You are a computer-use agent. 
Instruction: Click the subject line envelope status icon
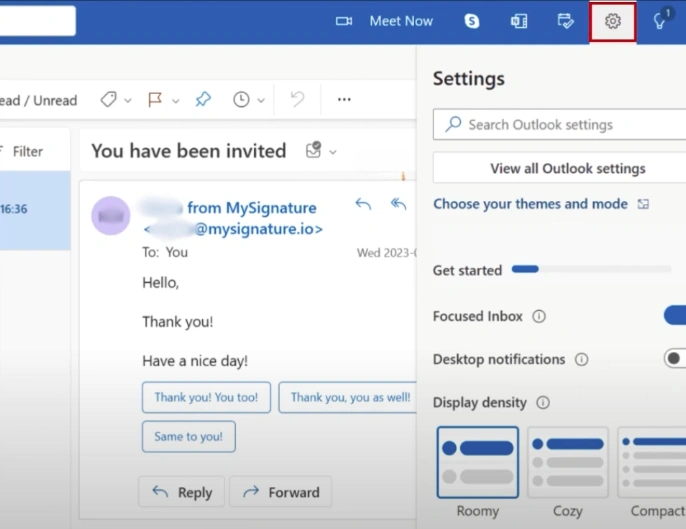(x=313, y=150)
